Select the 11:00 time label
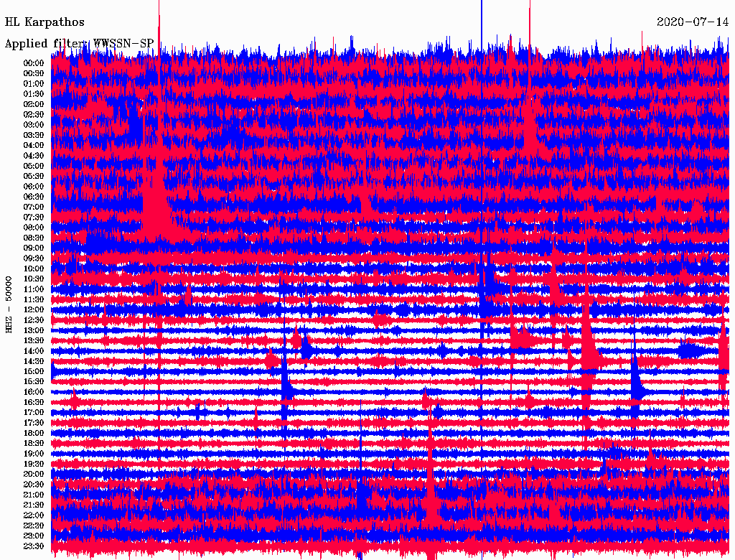The height and width of the screenshot is (560, 735). point(34,289)
